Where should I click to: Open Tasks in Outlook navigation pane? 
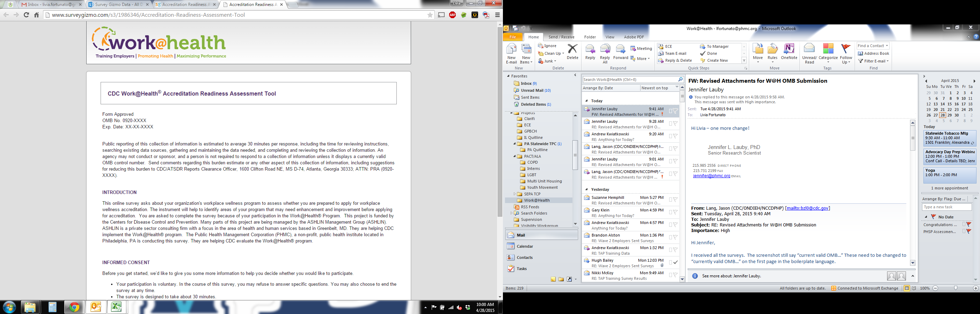541,269
